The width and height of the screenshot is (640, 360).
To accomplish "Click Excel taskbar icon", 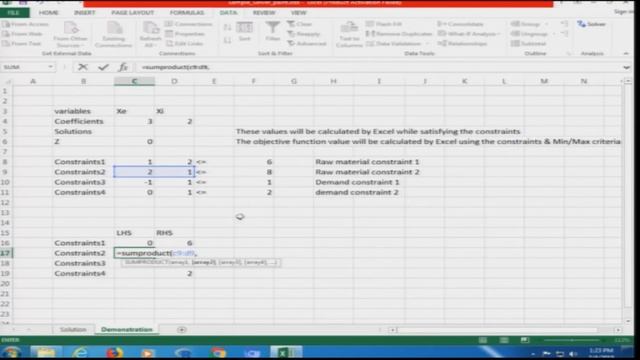I will [287, 353].
